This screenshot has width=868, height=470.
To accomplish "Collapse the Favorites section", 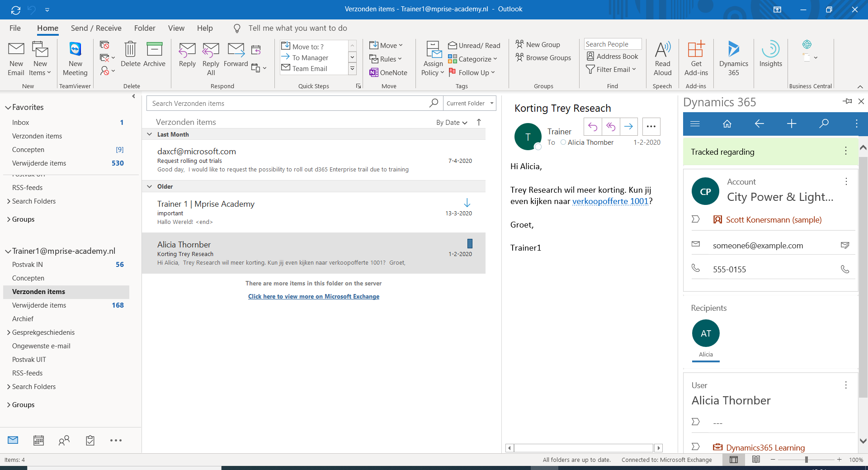I will pyautogui.click(x=8, y=108).
